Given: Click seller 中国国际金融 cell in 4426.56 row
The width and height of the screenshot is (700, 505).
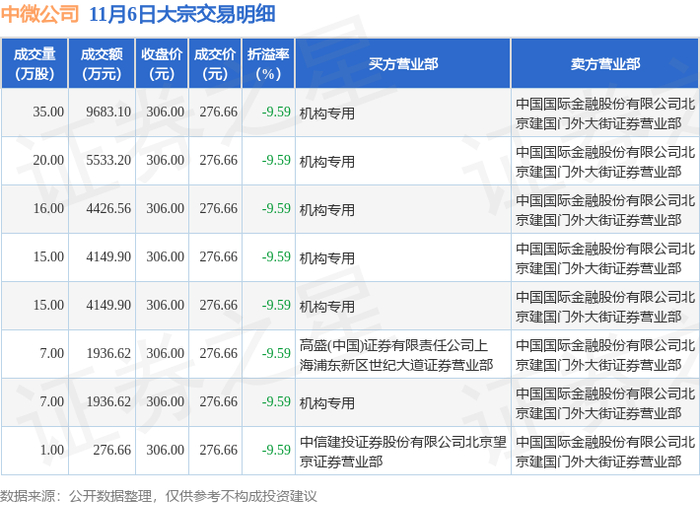Looking at the screenshot, I should [x=605, y=210].
